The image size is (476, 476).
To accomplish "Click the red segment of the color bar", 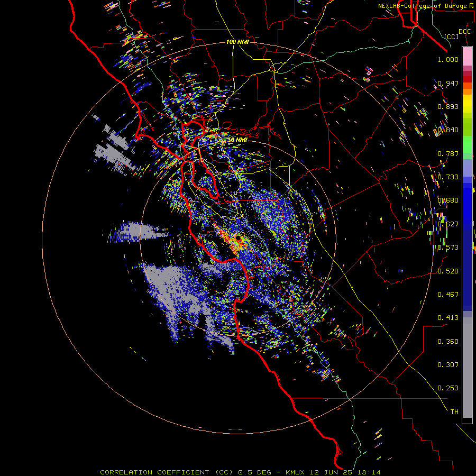I will (x=467, y=79).
